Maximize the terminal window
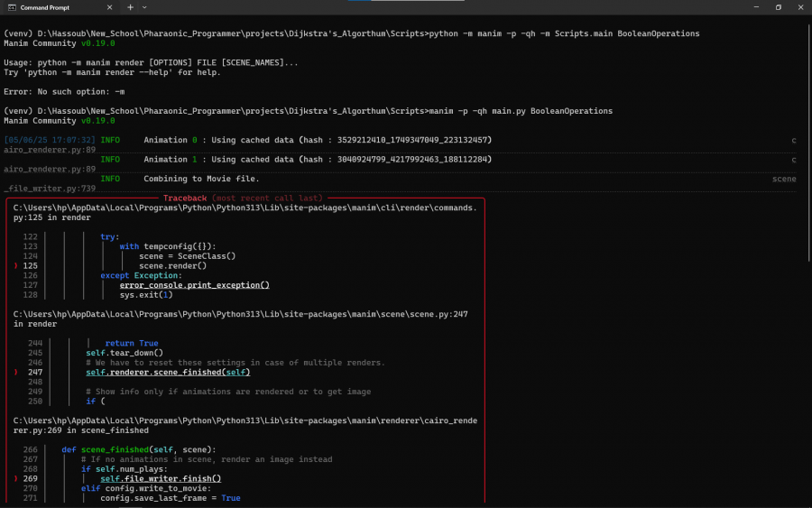This screenshot has height=508, width=812. pos(778,7)
